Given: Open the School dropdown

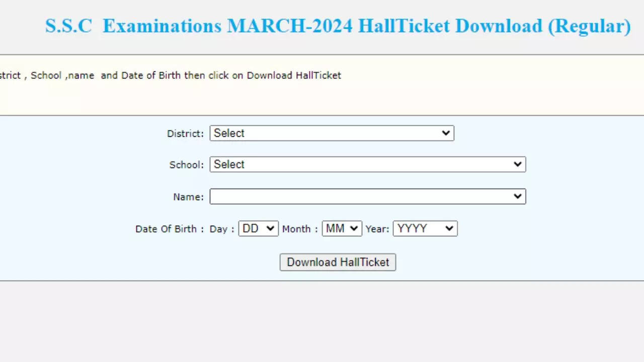Looking at the screenshot, I should coord(367,164).
